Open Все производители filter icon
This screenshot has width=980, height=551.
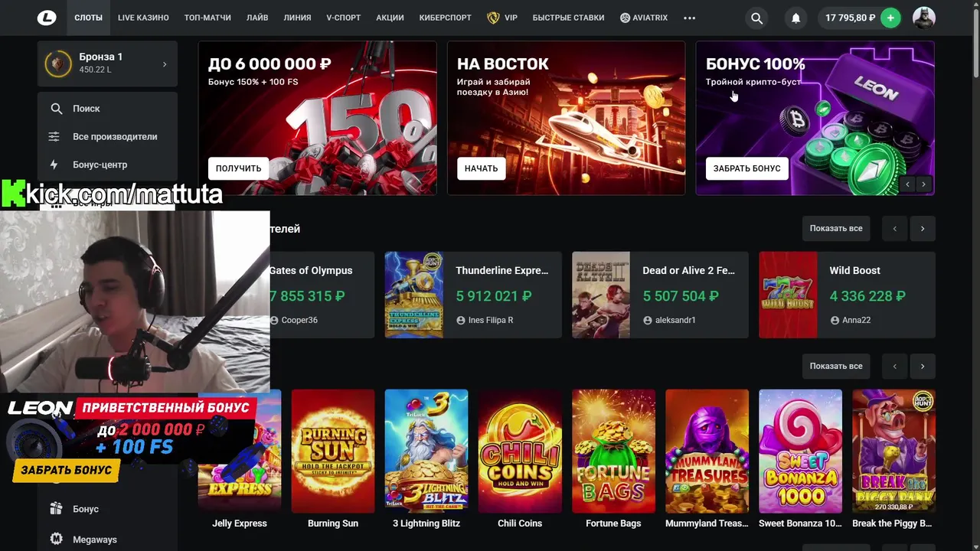(54, 136)
